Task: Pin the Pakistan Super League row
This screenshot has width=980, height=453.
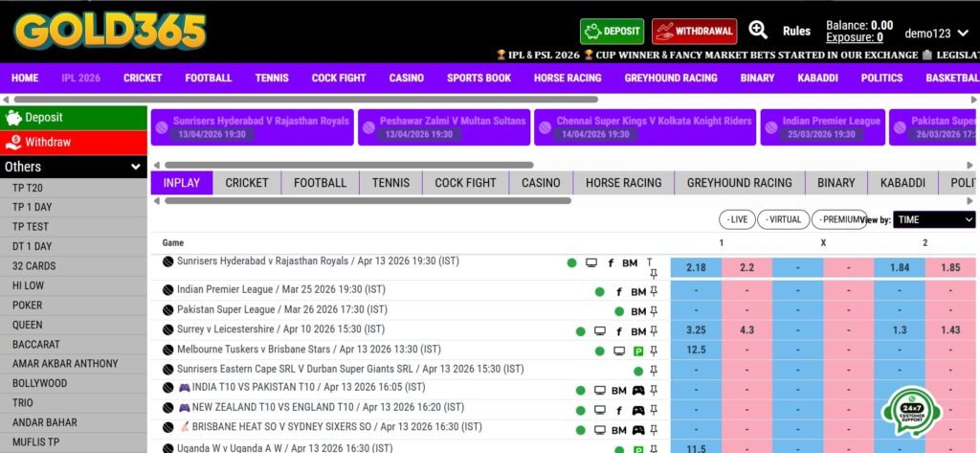Action: click(654, 311)
